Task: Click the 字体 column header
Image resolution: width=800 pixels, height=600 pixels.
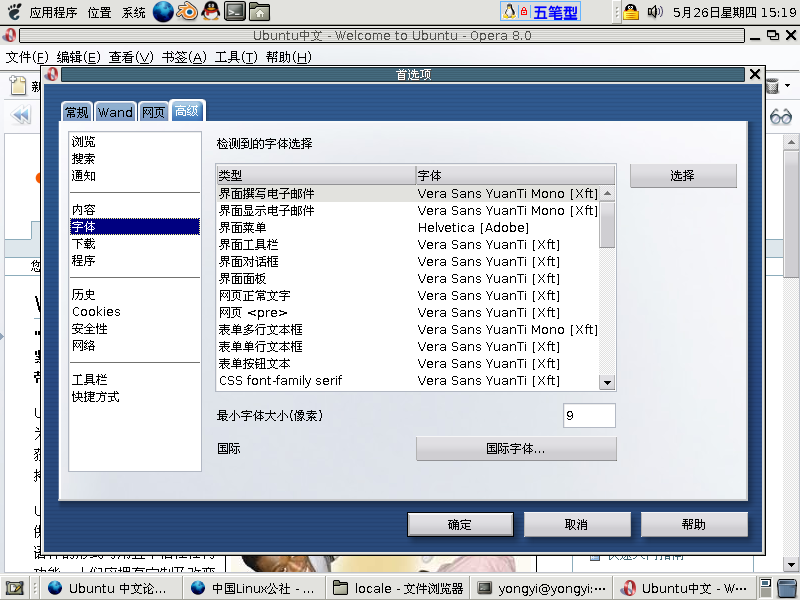Action: pos(515,176)
